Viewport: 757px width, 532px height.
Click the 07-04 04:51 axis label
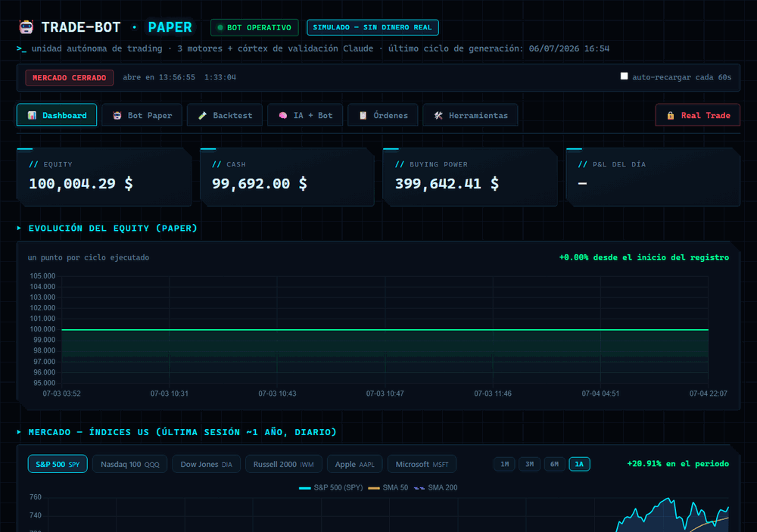pos(600,394)
